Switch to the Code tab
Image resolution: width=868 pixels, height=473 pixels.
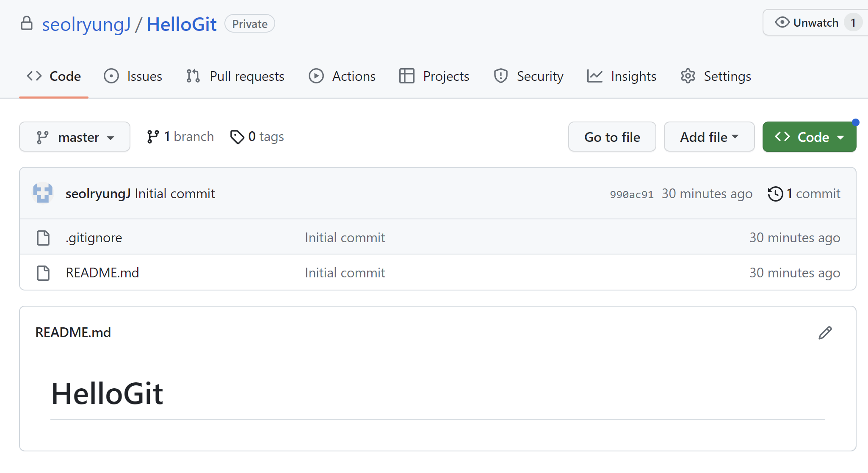[x=54, y=76]
